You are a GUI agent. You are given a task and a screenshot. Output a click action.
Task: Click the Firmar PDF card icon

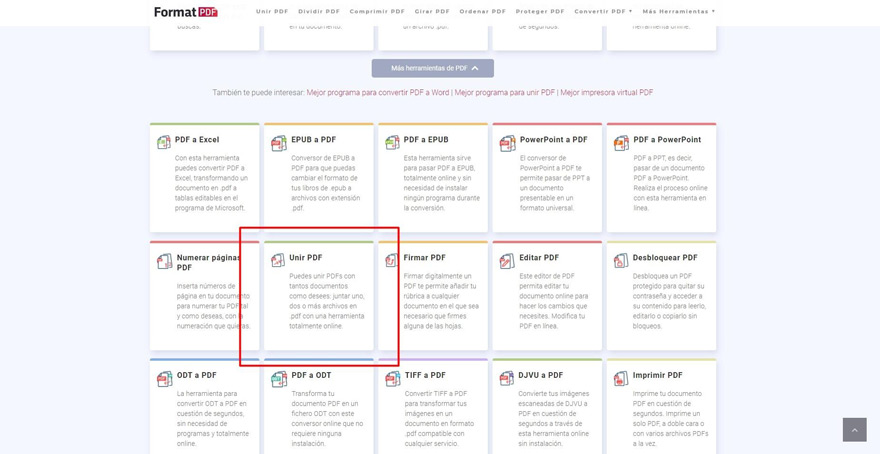(x=392, y=260)
